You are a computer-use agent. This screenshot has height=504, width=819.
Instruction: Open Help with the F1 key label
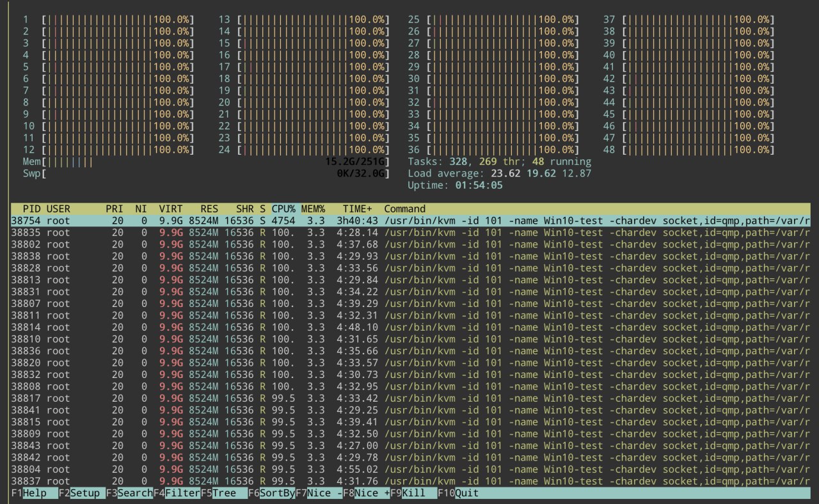(x=35, y=493)
